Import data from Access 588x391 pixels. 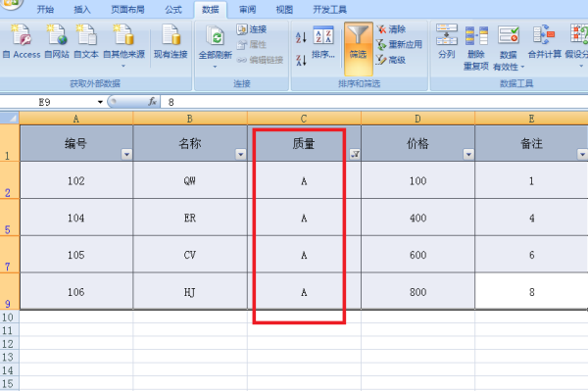point(22,41)
